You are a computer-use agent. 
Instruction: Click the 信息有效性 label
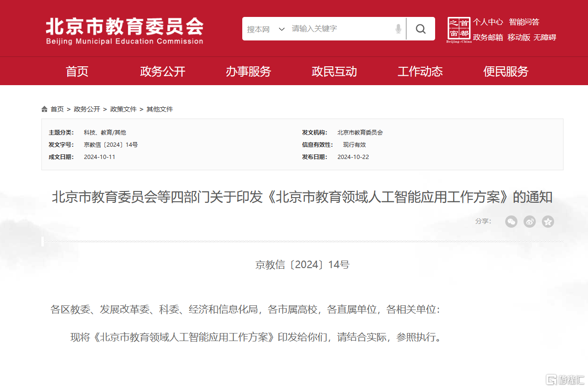[318, 145]
